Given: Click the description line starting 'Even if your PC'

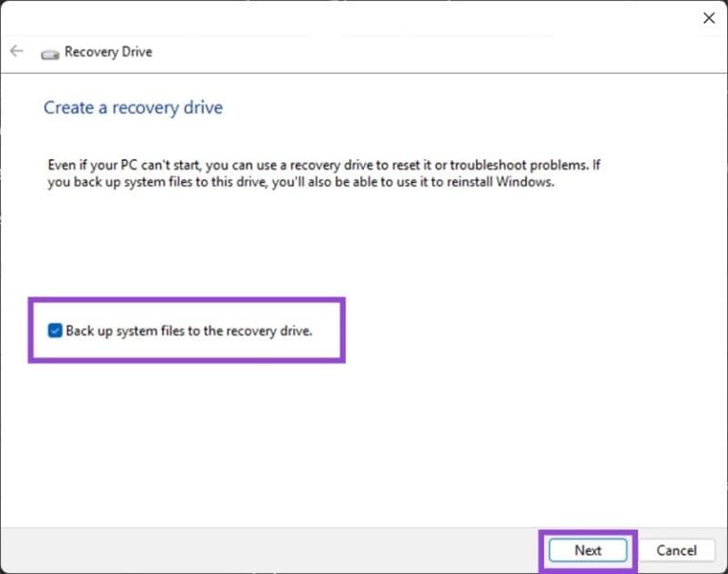Looking at the screenshot, I should pos(322,165).
